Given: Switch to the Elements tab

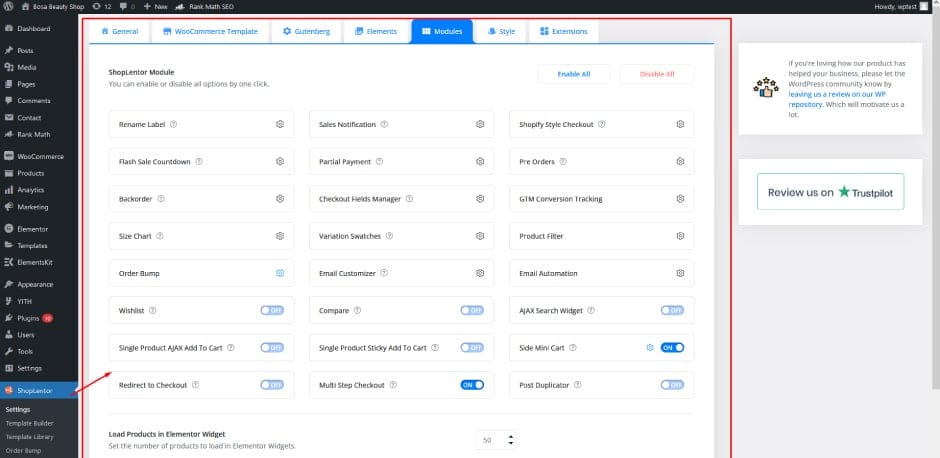Looking at the screenshot, I should point(376,31).
